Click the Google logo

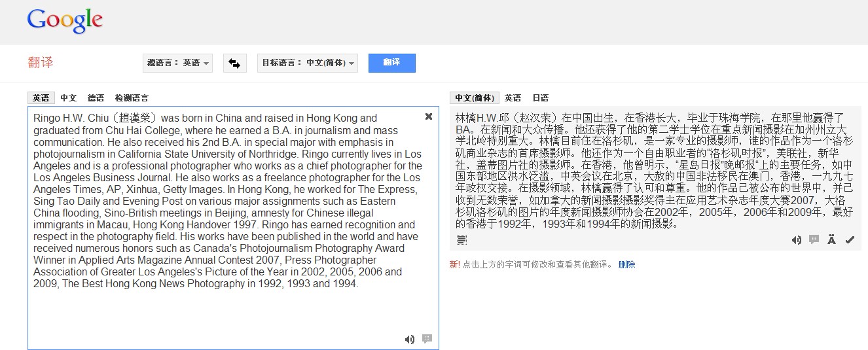click(65, 21)
